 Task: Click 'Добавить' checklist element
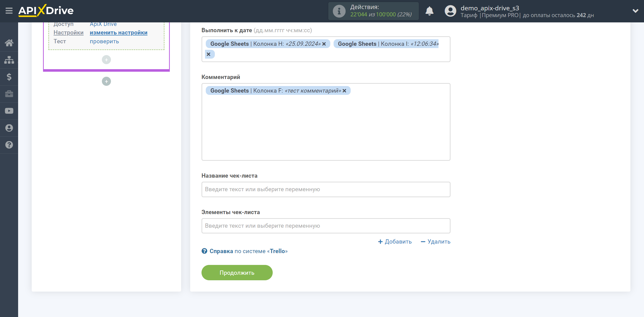pyautogui.click(x=395, y=242)
